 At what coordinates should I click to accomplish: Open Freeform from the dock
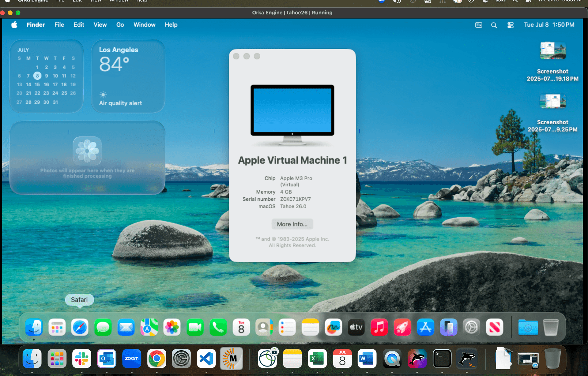[x=333, y=327]
